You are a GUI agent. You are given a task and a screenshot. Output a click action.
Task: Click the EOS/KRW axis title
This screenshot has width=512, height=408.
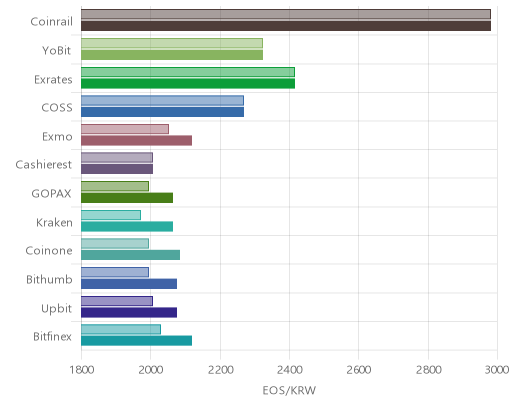pos(289,390)
